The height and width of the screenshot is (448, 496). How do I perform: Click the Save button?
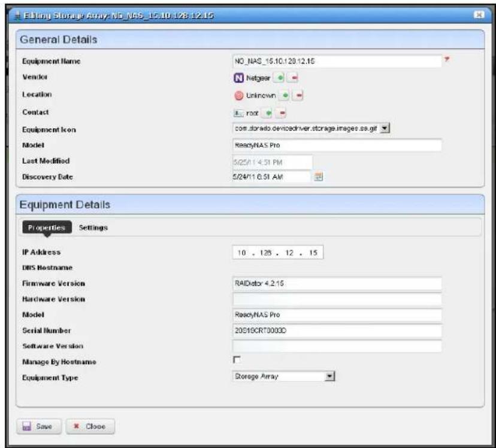[x=39, y=426]
